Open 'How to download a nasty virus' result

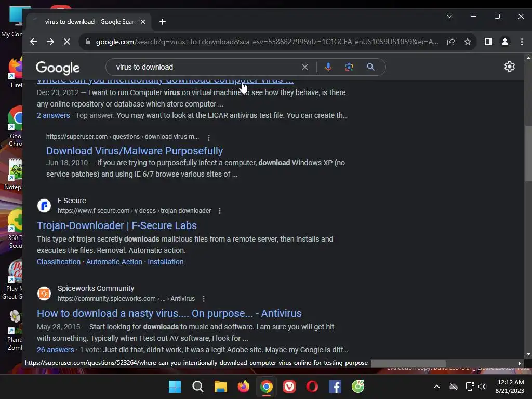pos(169,313)
